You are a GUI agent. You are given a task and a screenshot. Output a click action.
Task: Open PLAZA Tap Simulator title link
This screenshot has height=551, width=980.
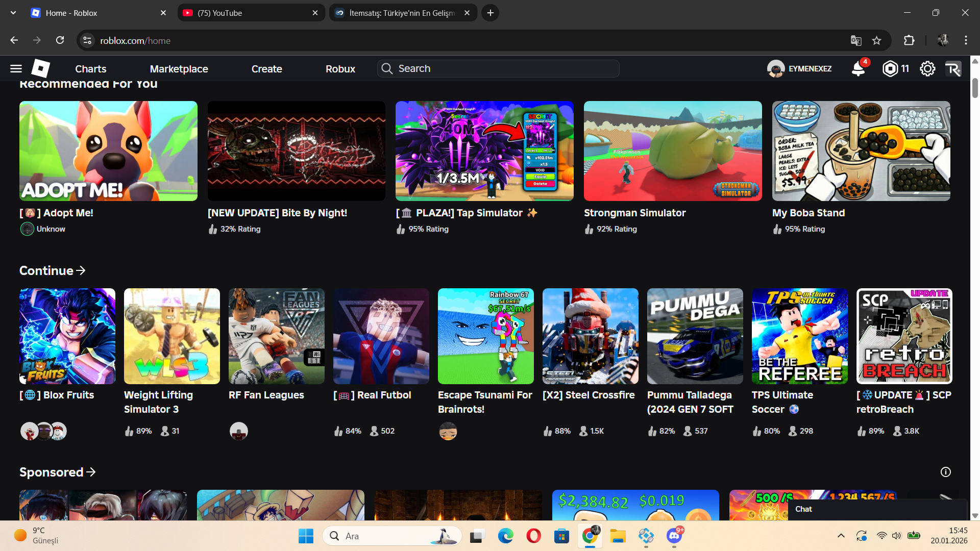click(x=467, y=213)
